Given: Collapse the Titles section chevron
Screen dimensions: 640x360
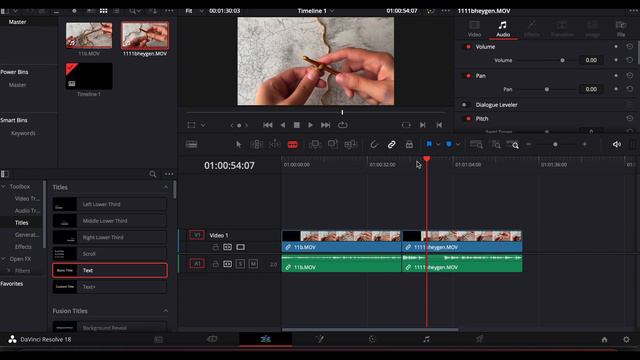Looking at the screenshot, I should (166, 187).
